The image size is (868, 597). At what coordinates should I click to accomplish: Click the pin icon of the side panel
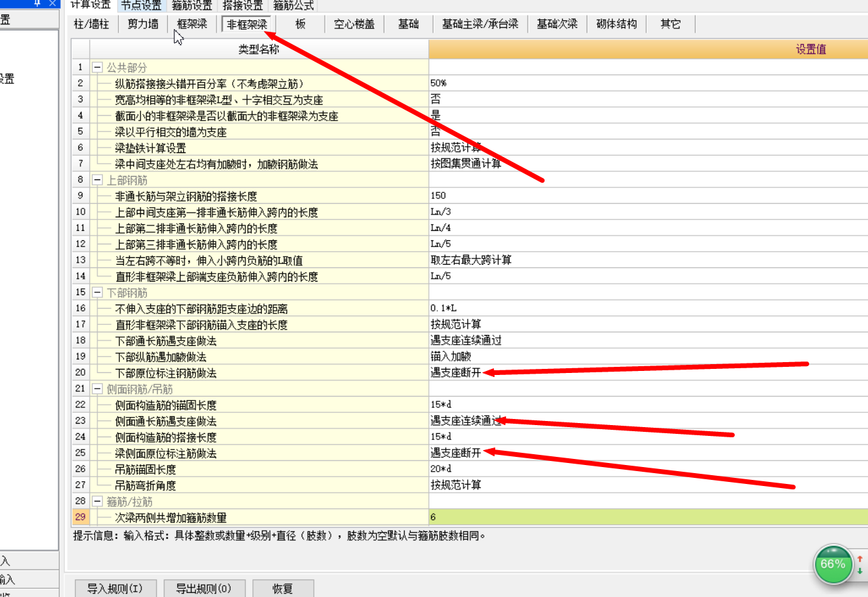tap(38, 3)
